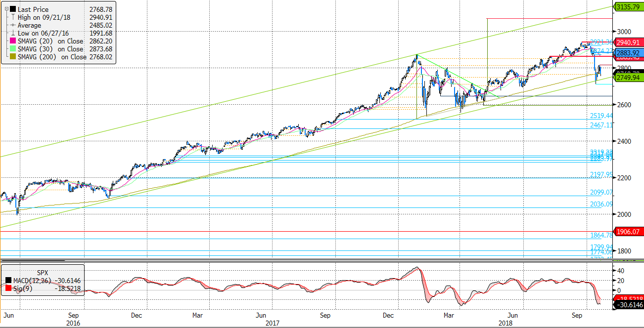Click the blue 2883.92 axis price tag
Viewport: 644px width, 328px height.
point(628,52)
